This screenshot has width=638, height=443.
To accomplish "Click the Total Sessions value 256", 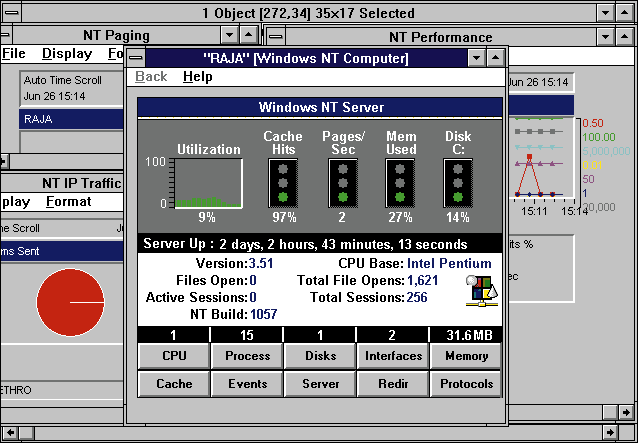I will pos(417,297).
